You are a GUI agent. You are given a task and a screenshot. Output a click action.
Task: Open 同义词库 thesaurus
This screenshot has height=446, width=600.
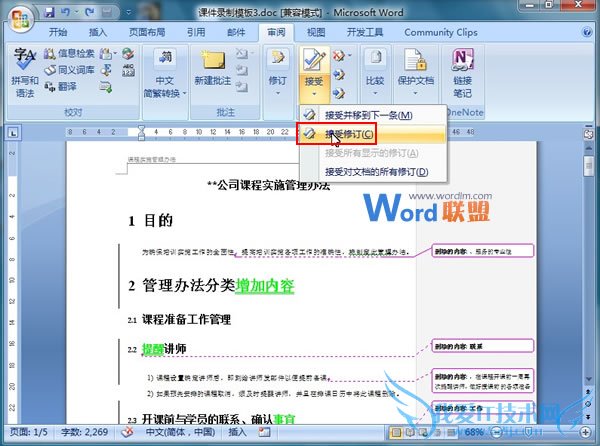click(69, 70)
